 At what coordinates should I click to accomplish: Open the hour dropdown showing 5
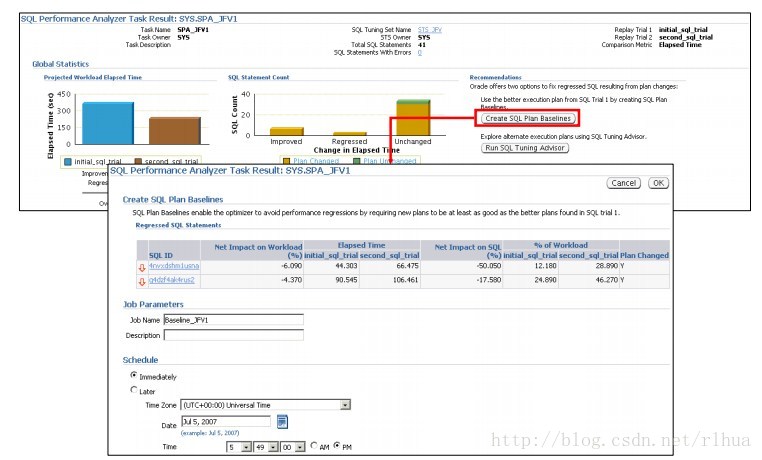pyautogui.click(x=246, y=447)
